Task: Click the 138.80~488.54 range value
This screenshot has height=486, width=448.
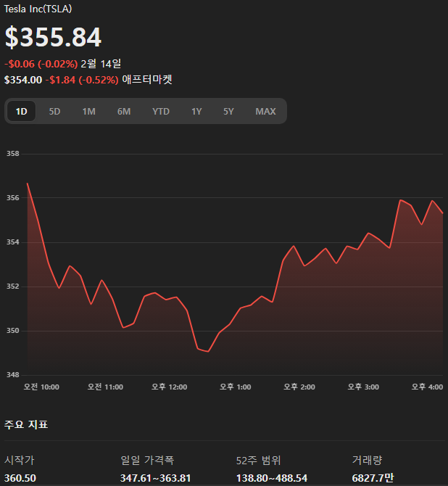Action: point(272,478)
